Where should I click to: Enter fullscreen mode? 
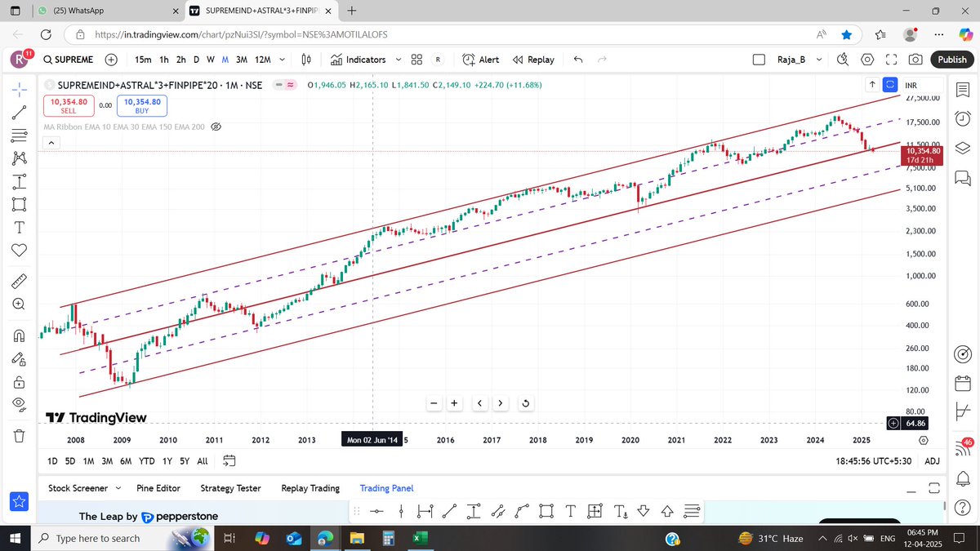pyautogui.click(x=891, y=60)
